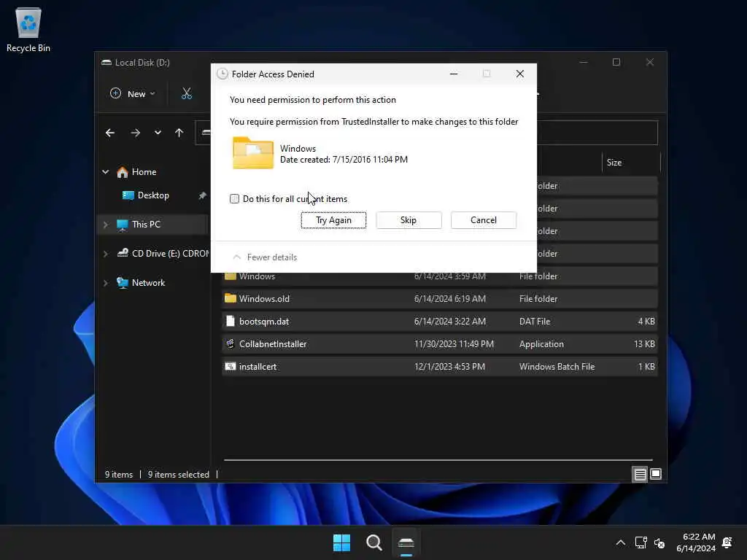Click the muted volume tray icon

pos(659,542)
